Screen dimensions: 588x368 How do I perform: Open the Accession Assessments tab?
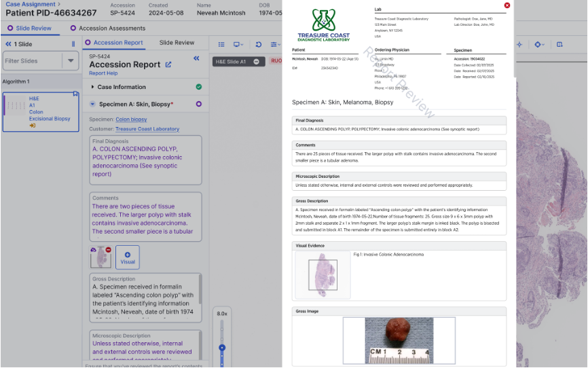point(108,28)
